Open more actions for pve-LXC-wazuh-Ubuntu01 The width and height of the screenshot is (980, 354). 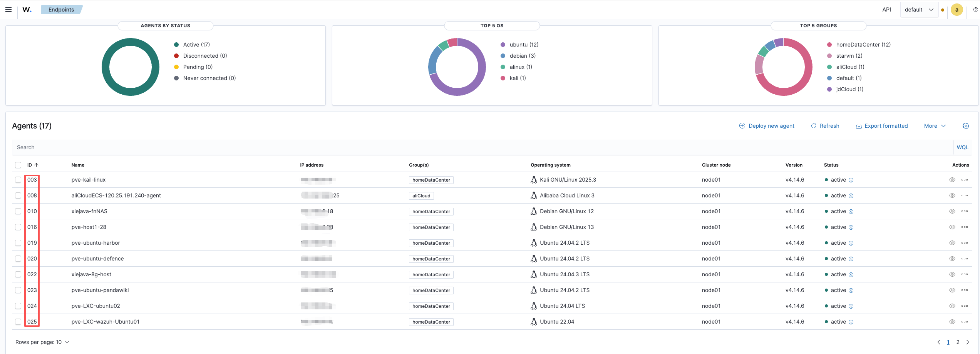pyautogui.click(x=964, y=322)
